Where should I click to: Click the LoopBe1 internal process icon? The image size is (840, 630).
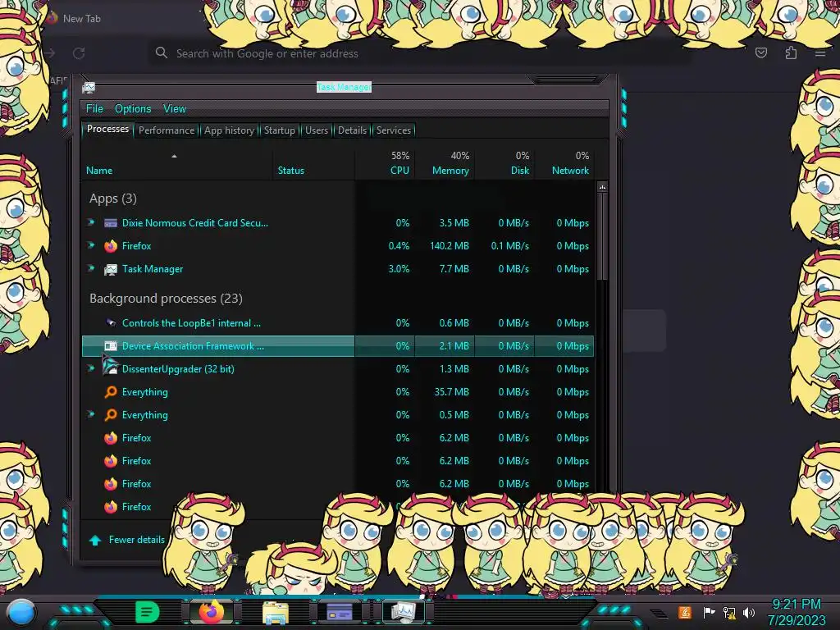click(x=111, y=322)
